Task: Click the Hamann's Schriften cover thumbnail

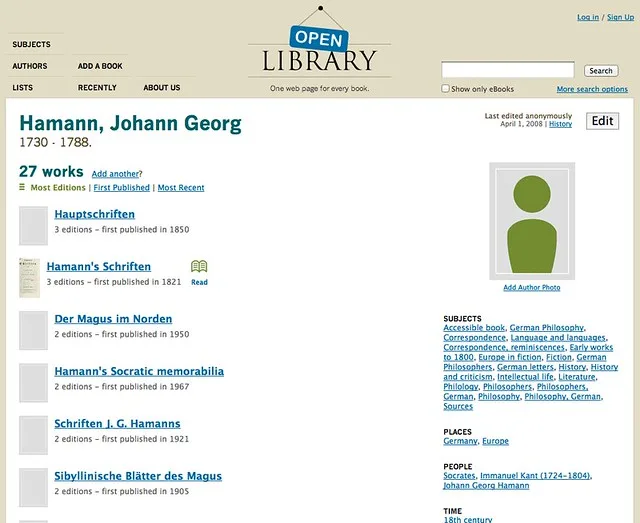Action: 30,277
